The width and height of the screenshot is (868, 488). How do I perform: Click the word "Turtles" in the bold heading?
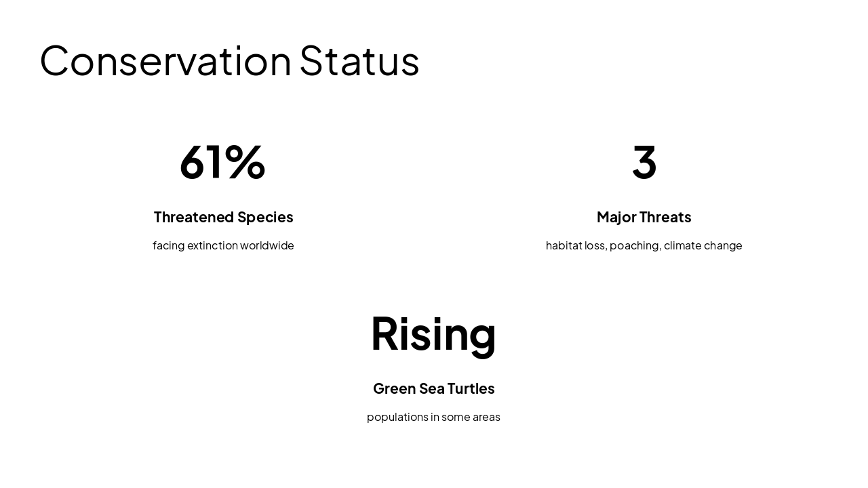pyautogui.click(x=471, y=388)
